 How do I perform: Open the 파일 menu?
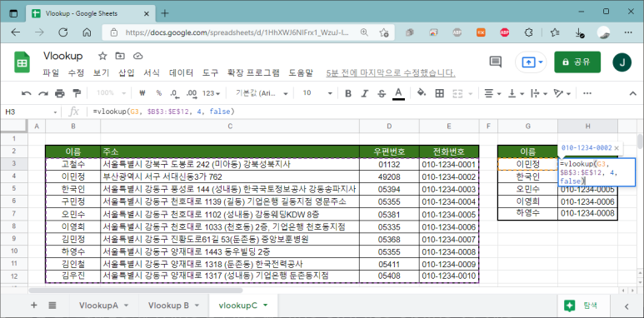point(51,73)
